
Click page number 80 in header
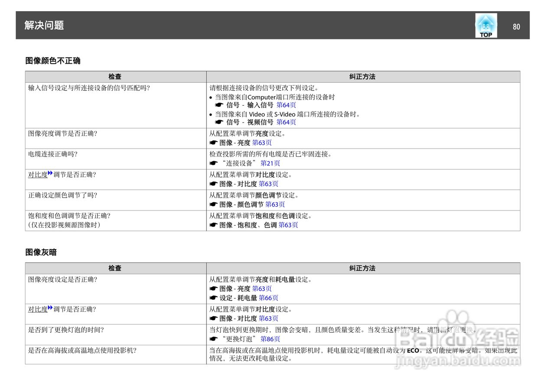pos(516,26)
